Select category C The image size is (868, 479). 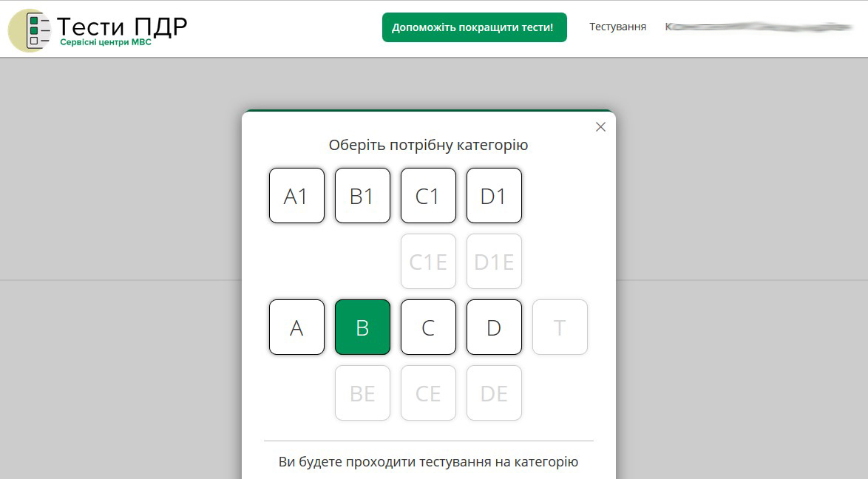(428, 327)
